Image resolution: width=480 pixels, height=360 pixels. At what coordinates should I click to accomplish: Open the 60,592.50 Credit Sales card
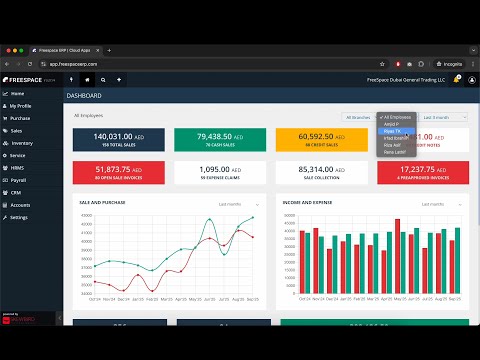click(322, 140)
